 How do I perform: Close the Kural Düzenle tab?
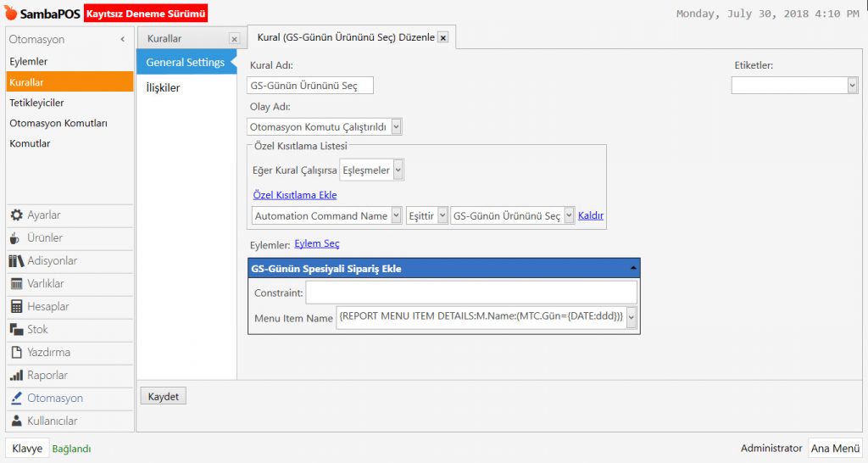(442, 38)
